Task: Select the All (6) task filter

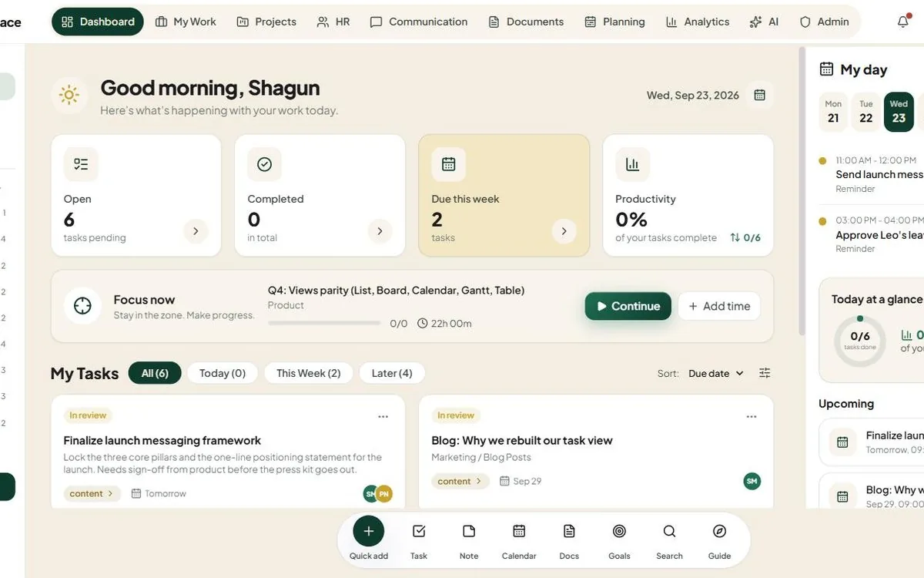Action: [x=155, y=373]
